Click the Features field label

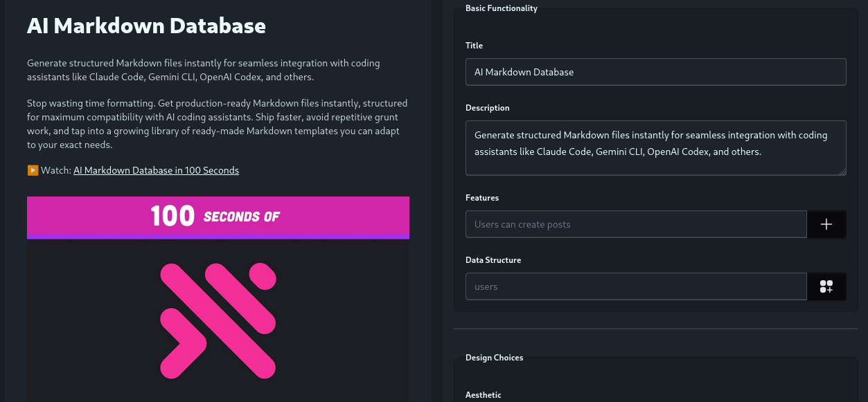tap(482, 198)
